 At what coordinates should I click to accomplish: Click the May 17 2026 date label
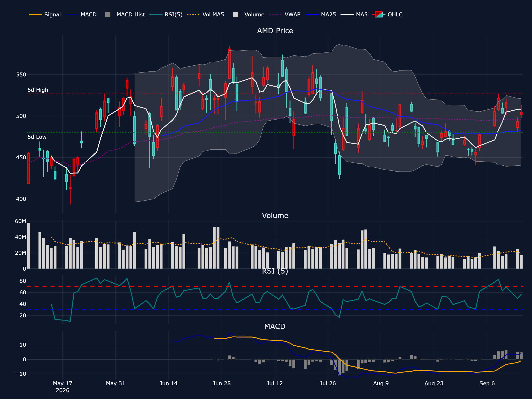(x=63, y=387)
